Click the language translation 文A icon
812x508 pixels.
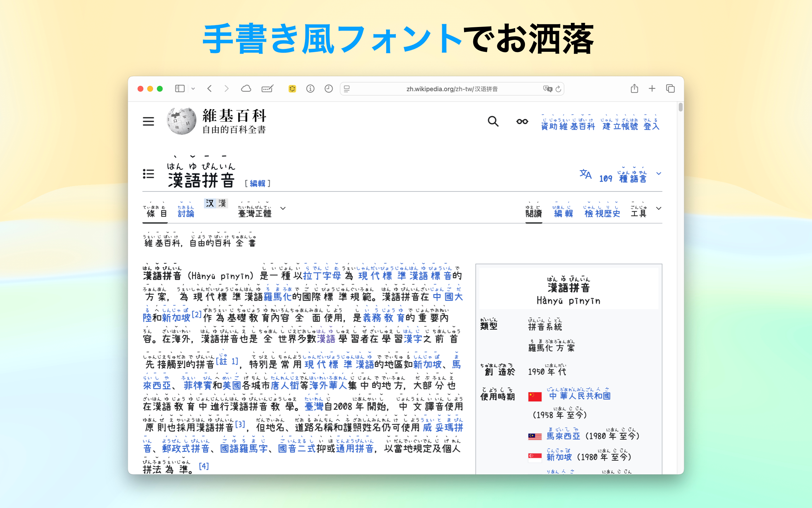click(586, 174)
